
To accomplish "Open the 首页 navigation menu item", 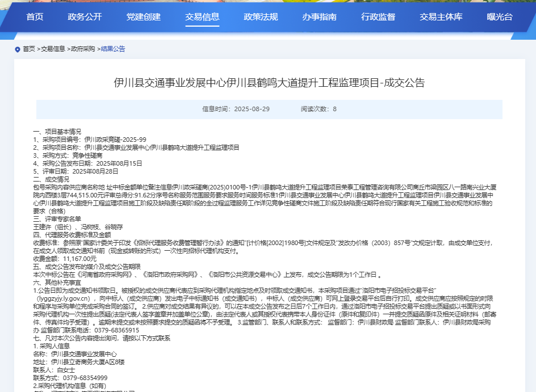I will (35, 16).
